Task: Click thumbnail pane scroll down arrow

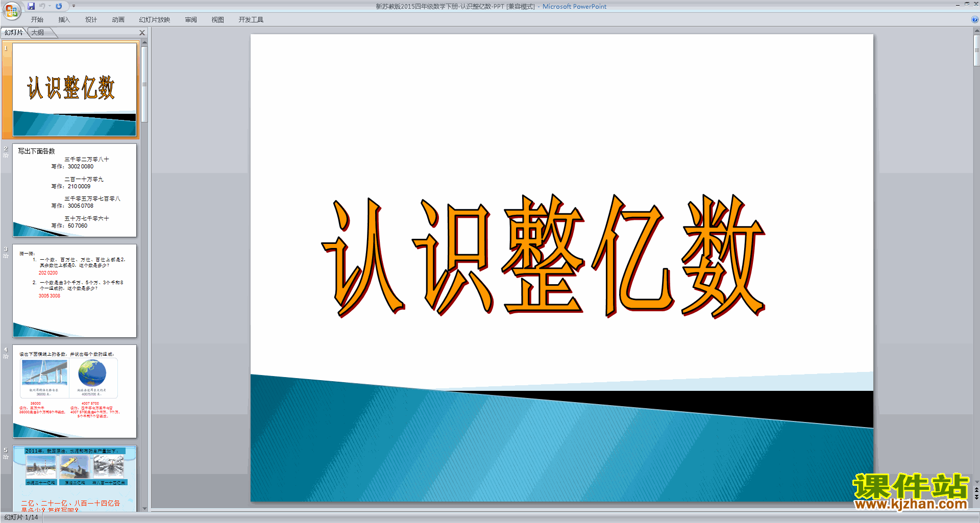Action: [144, 508]
